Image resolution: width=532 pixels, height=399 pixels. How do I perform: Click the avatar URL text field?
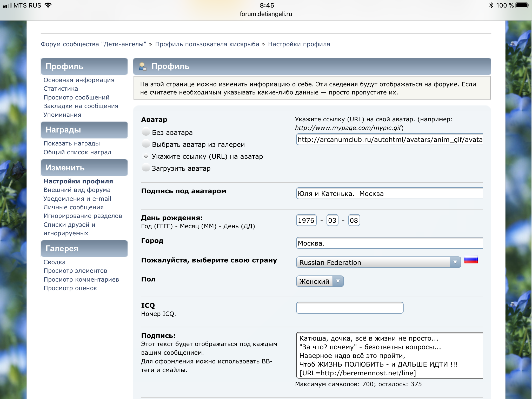point(389,140)
